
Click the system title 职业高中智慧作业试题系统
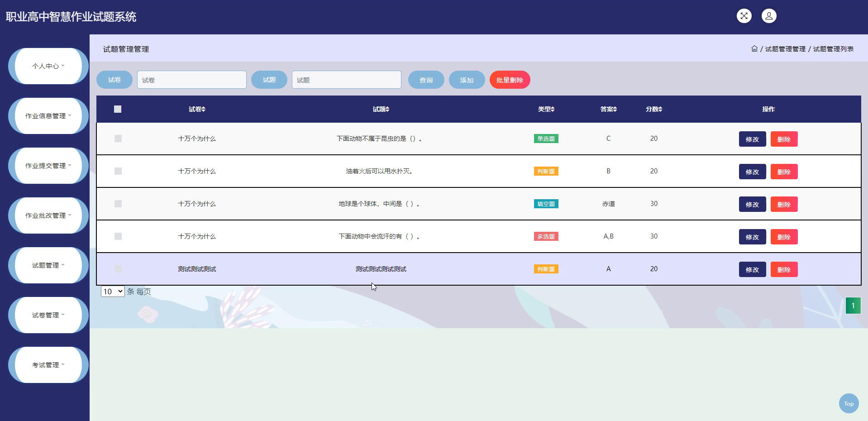tap(71, 17)
